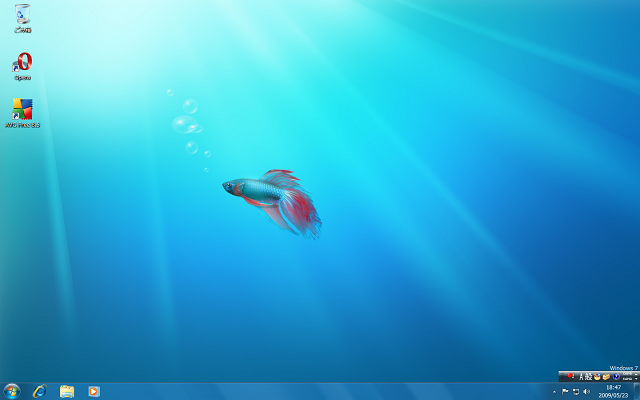Image resolution: width=640 pixels, height=400 pixels.
Task: Open the language bar help icon
Action: 616,376
